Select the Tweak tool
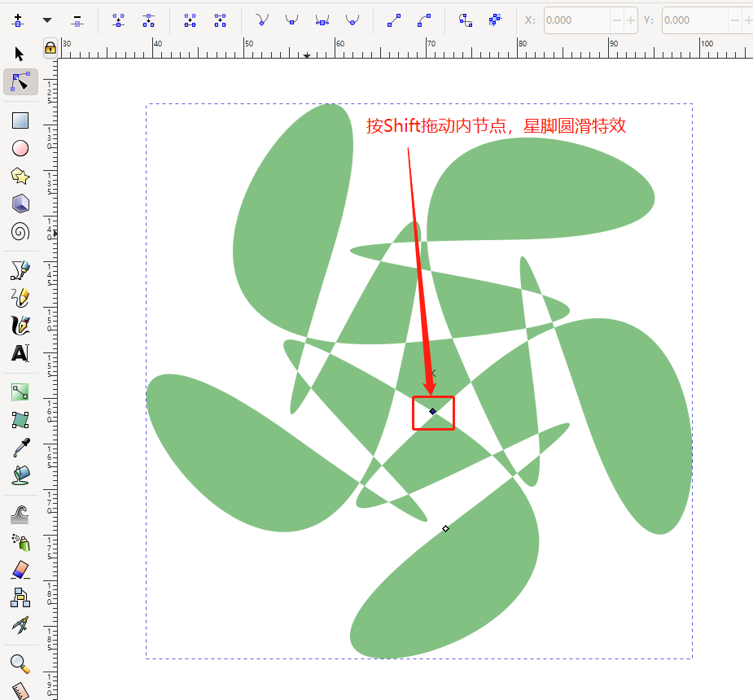 point(20,514)
